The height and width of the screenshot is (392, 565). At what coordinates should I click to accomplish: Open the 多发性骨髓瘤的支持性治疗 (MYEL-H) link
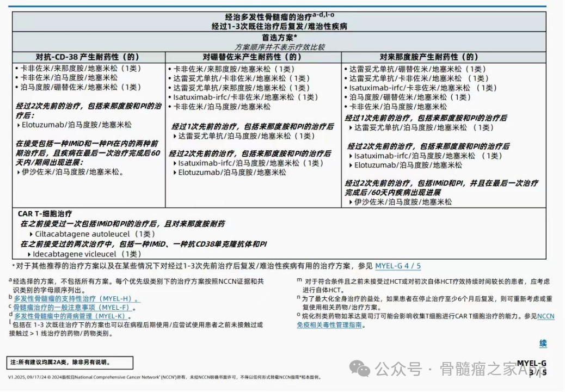(x=76, y=299)
